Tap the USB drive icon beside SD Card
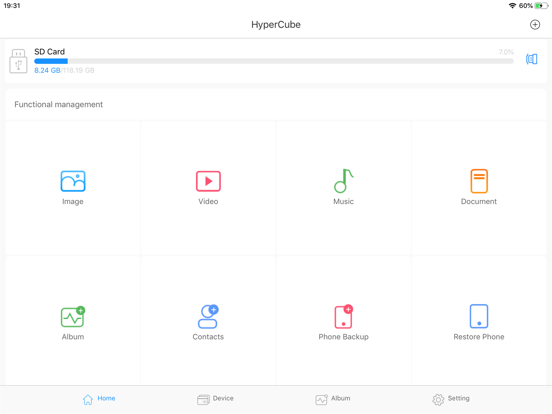 tap(18, 61)
